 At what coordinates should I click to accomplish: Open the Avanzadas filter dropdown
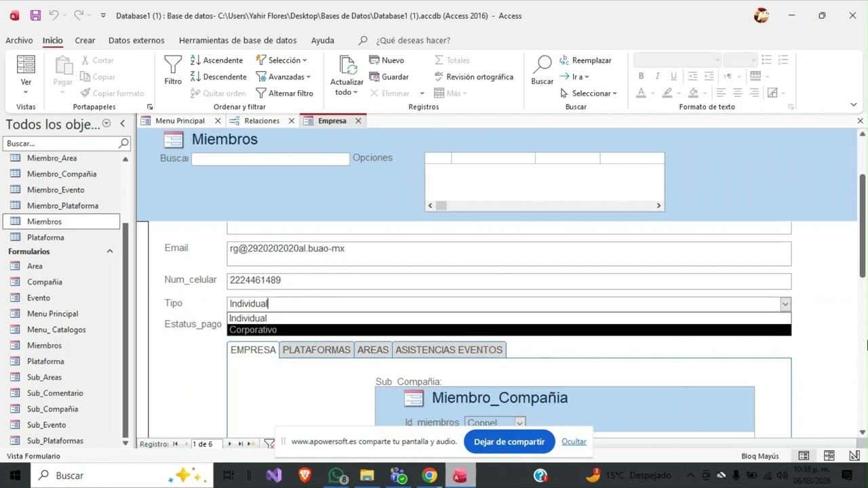[283, 77]
